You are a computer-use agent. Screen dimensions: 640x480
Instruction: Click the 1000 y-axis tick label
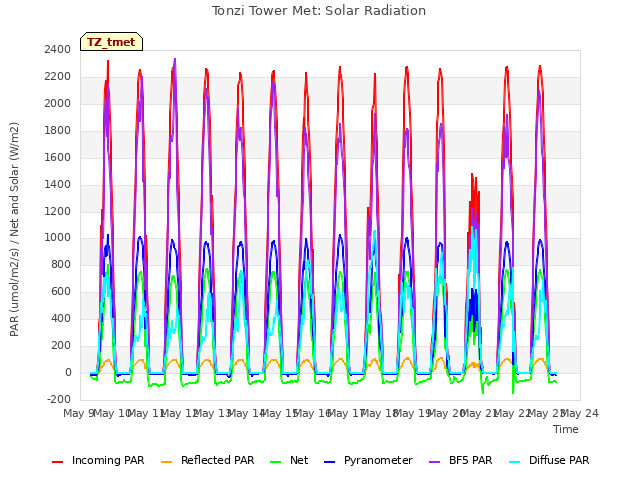click(x=58, y=238)
